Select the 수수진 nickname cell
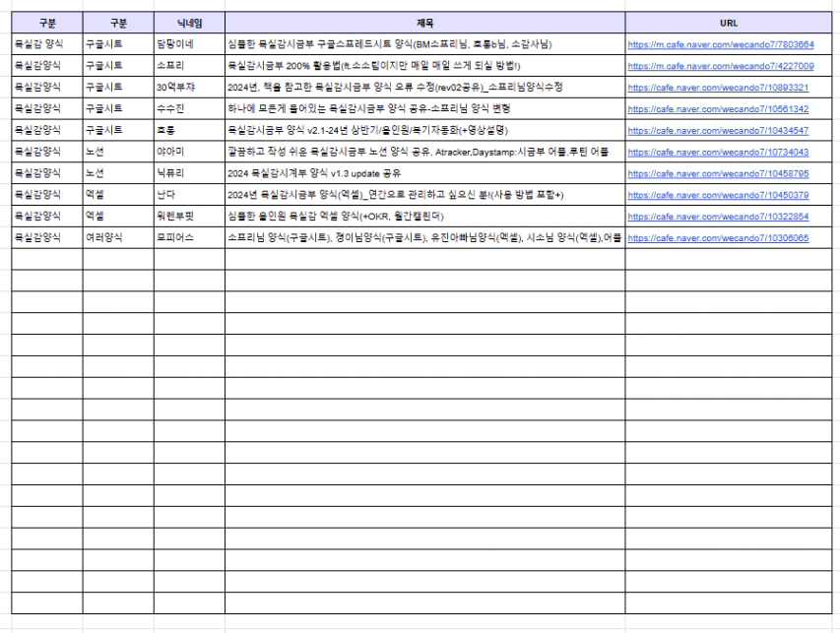 (x=189, y=108)
